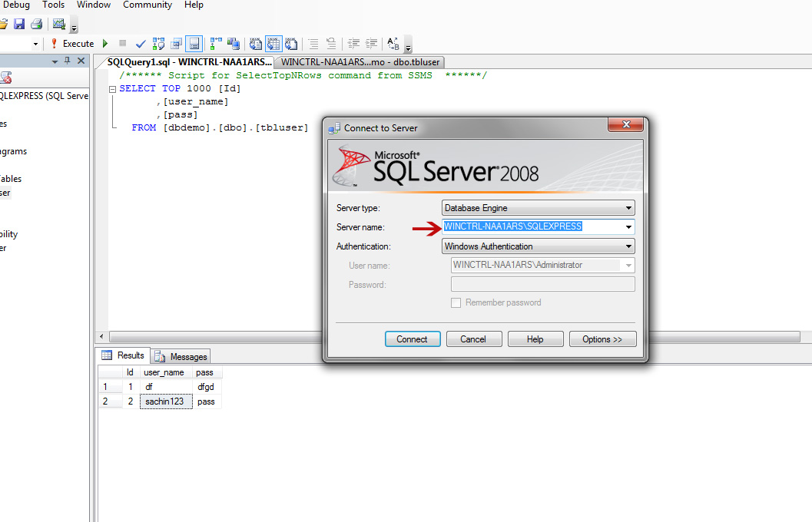Collapse the SELECT statement outline box

point(112,89)
